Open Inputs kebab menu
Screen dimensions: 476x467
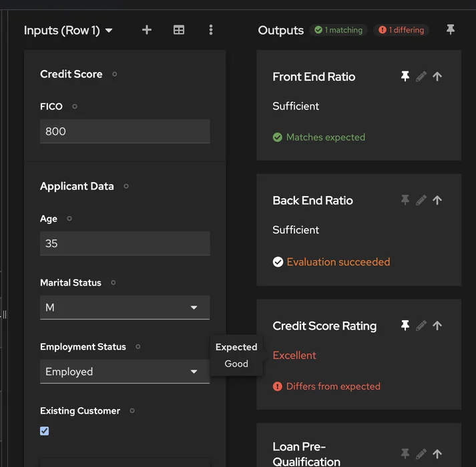click(x=211, y=30)
